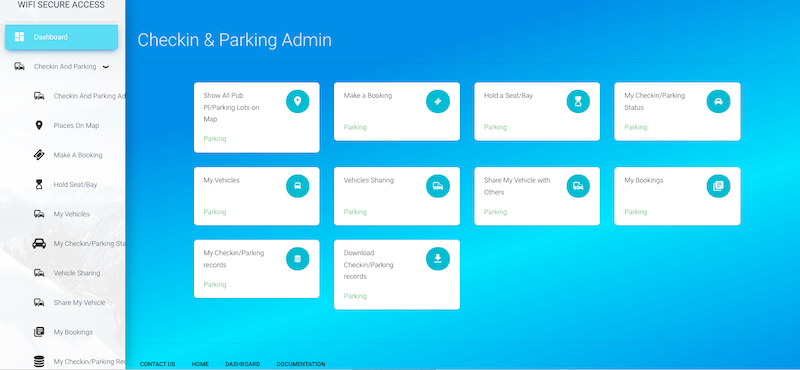Click the bus icon on My Vehicles card
Image resolution: width=800 pixels, height=370 pixels.
coord(297,186)
